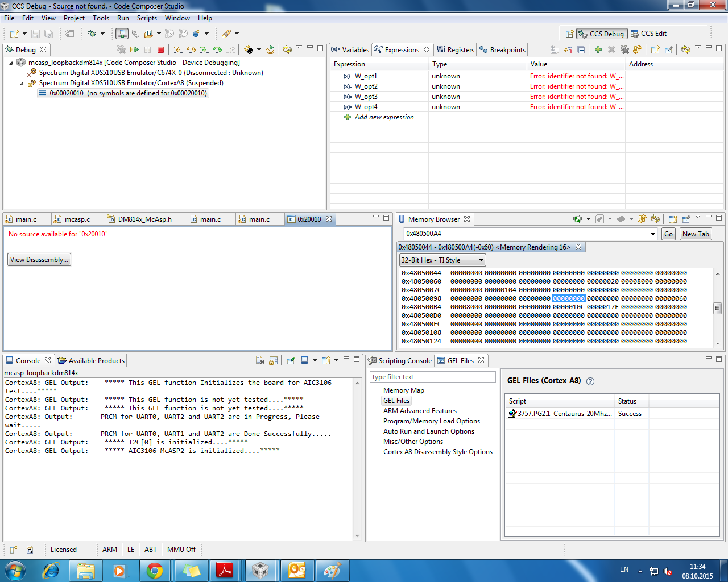Viewport: 728px width, 582px height.
Task: Select Program/Memory Load Options
Action: (432, 421)
